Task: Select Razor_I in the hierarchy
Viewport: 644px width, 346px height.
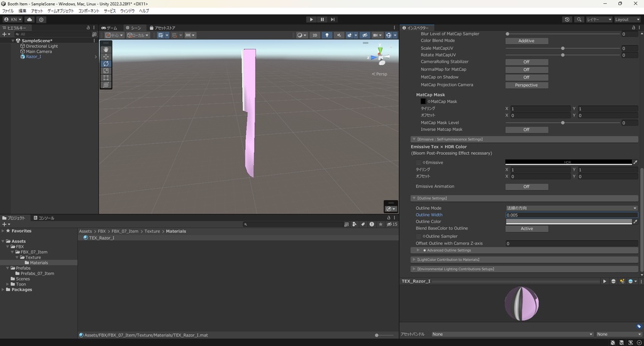Action: [x=33, y=57]
